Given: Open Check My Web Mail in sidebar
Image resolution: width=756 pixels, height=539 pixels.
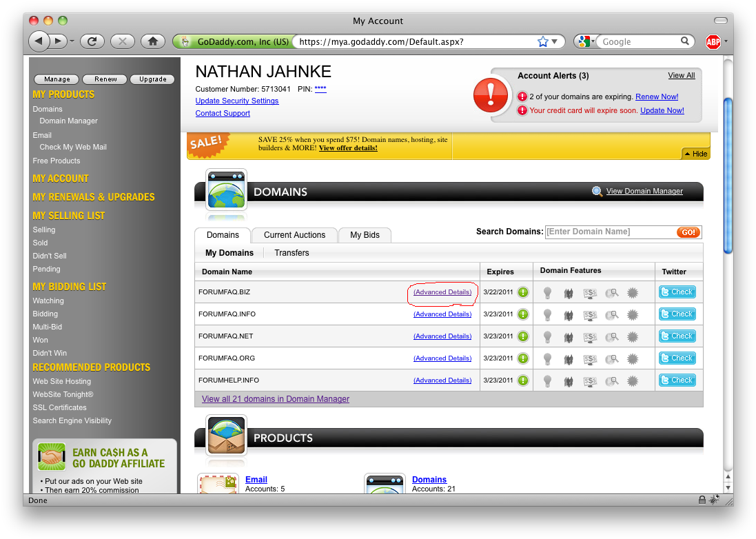Looking at the screenshot, I should [73, 147].
